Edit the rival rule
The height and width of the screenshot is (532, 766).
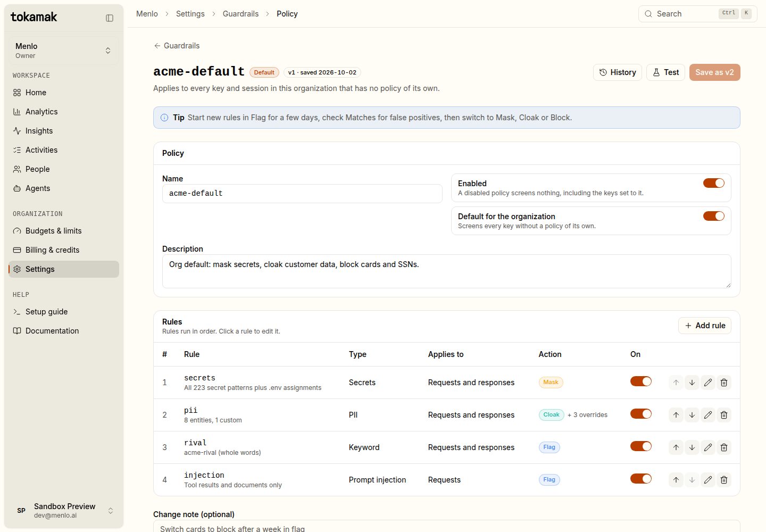(708, 447)
